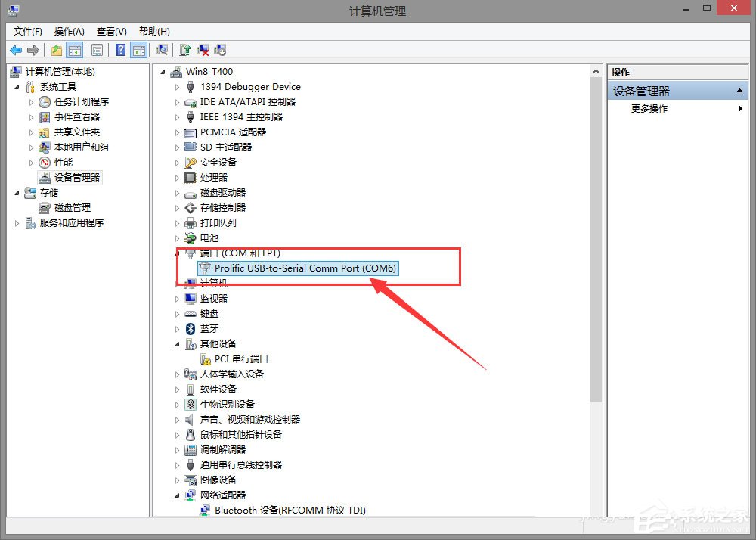This screenshot has width=756, height=540.
Task: Collapse the 网络适配器 device node
Action: click(175, 495)
